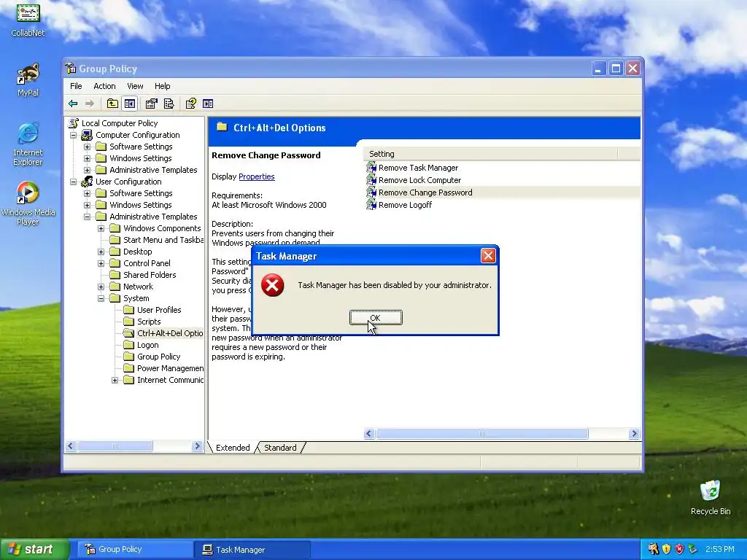Click the settings list's horizontal scrollbar thumb

(x=482, y=433)
